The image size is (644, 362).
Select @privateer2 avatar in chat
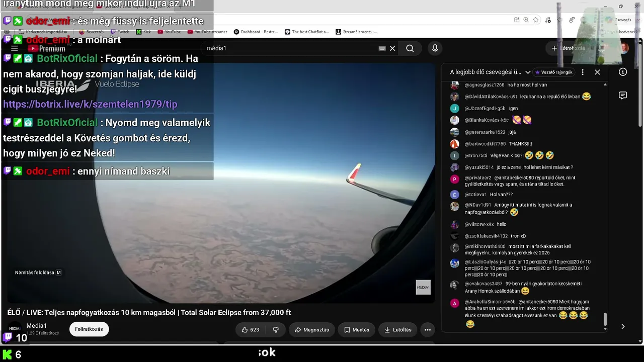click(455, 179)
